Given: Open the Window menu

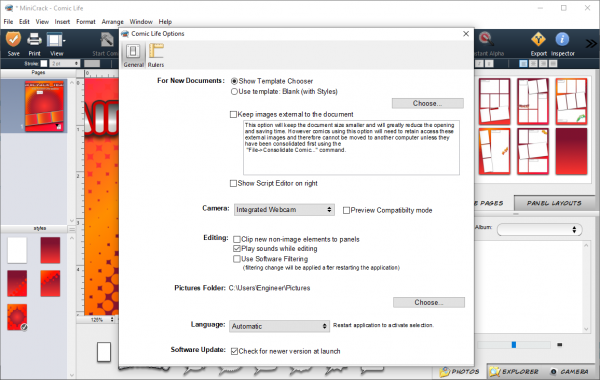Looking at the screenshot, I should (x=141, y=22).
